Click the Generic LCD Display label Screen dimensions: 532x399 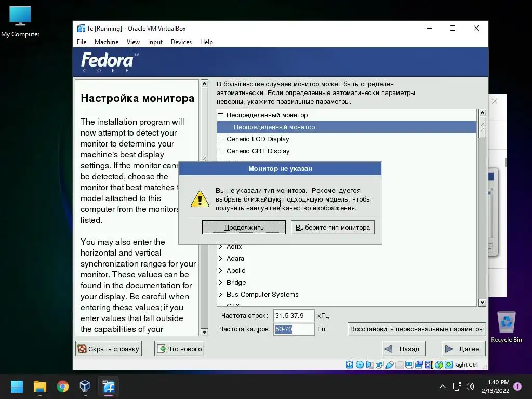pos(258,139)
